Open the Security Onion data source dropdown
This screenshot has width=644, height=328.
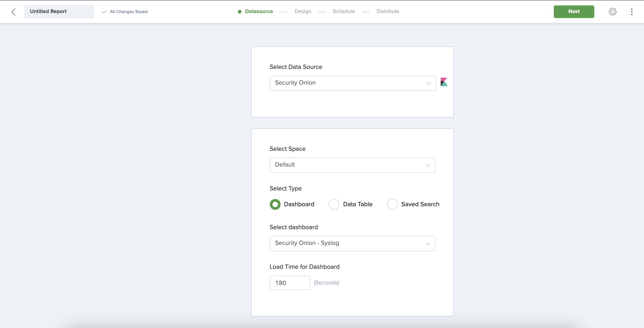point(350,83)
